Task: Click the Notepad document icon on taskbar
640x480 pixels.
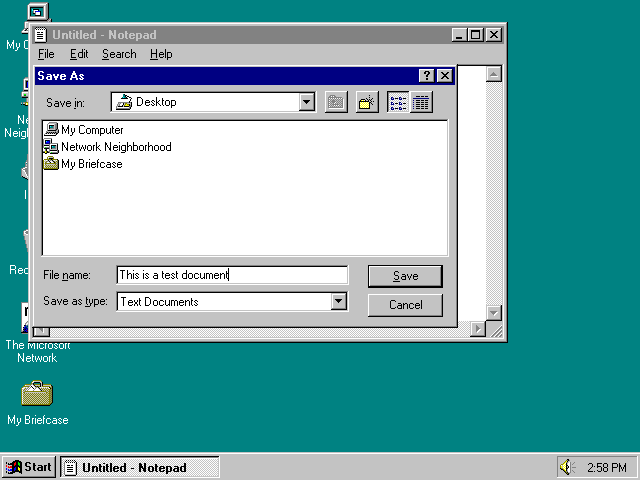Action: point(70,467)
